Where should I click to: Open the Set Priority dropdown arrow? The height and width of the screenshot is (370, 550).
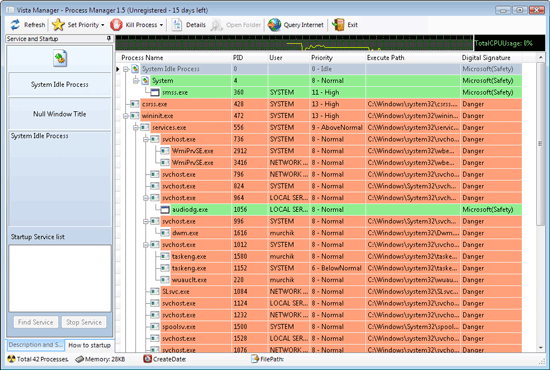click(102, 25)
